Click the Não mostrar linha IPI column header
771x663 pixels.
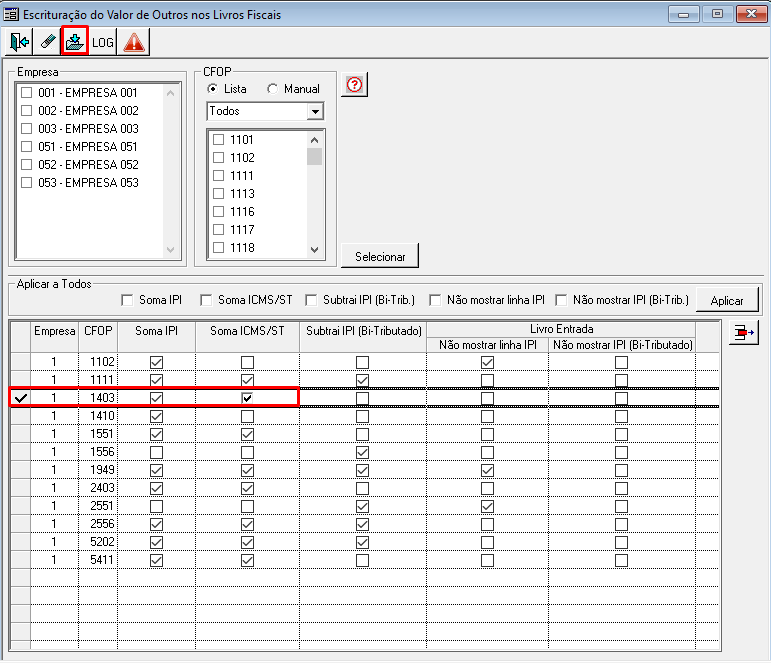click(487, 345)
